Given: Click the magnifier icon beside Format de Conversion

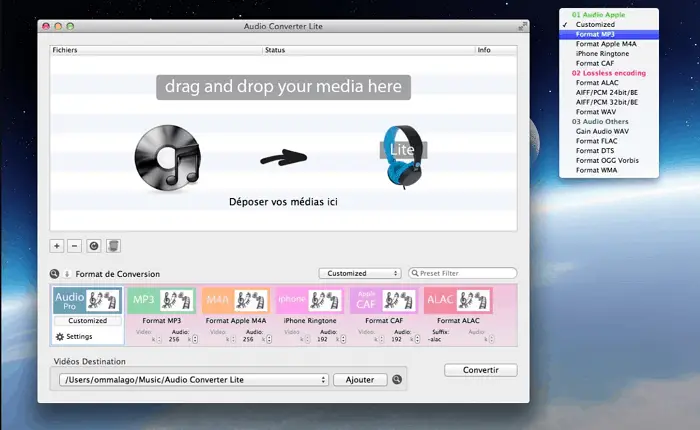Looking at the screenshot, I should 54,274.
